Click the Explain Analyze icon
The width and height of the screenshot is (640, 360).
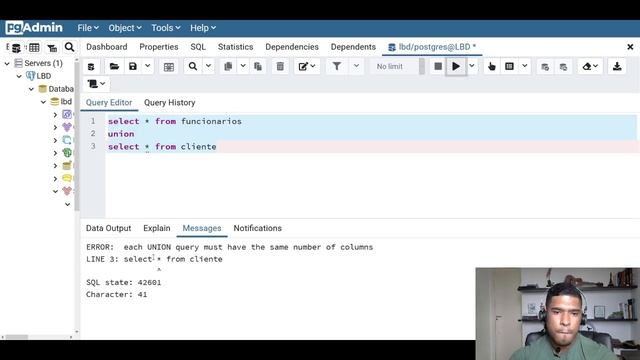[x=509, y=67]
